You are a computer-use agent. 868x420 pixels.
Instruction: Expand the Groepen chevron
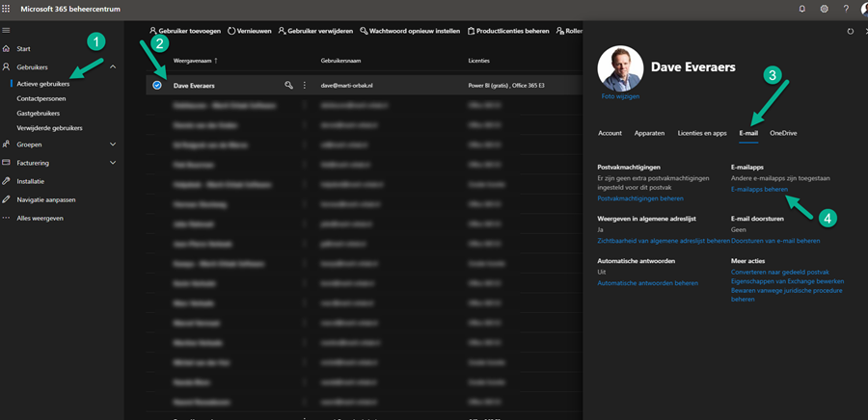[x=113, y=144]
